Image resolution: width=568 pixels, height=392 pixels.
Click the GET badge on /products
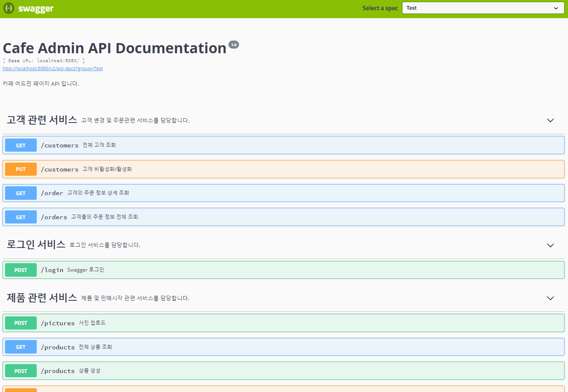click(x=20, y=347)
